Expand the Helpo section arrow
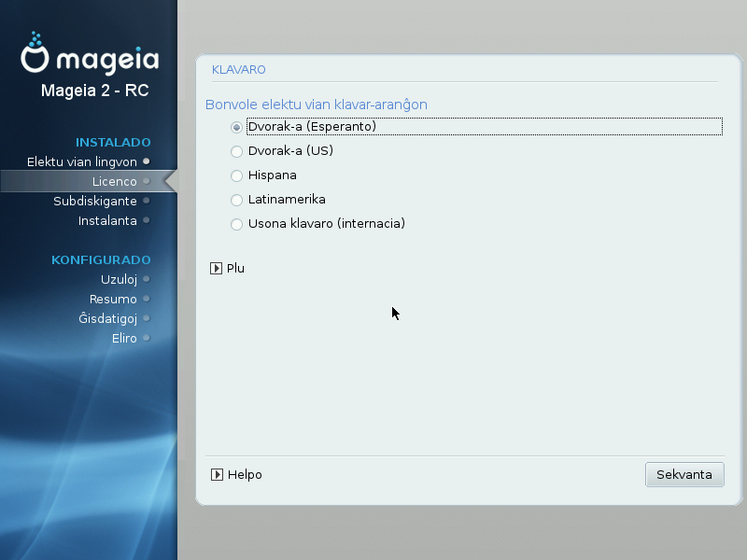 click(x=217, y=474)
